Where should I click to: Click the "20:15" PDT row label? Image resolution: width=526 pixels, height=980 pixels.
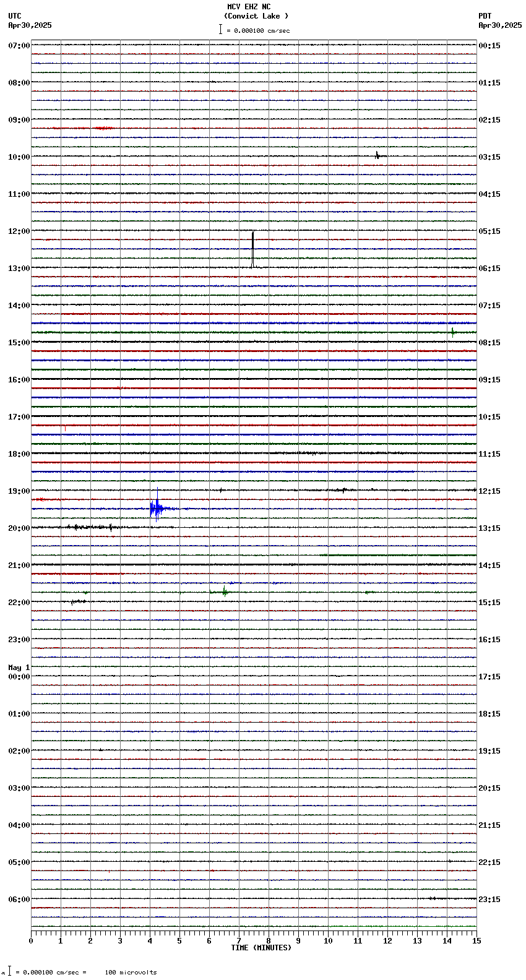point(489,788)
